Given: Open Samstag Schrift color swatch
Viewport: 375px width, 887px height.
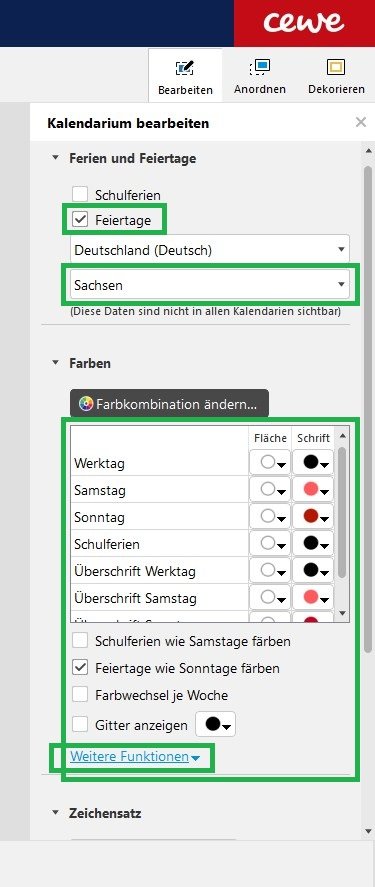Looking at the screenshot, I should pos(314,490).
